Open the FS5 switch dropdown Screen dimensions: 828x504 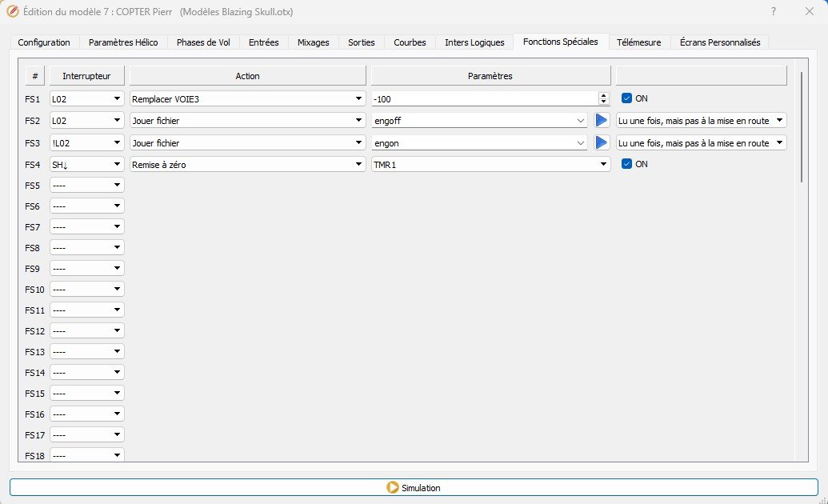[x=86, y=186]
